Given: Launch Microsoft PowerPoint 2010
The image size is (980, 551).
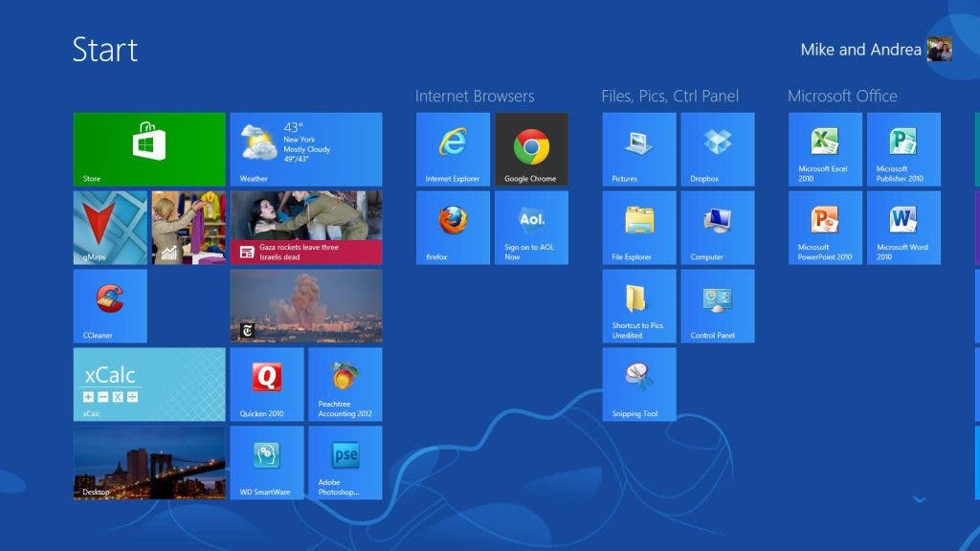Looking at the screenshot, I should 826,228.
